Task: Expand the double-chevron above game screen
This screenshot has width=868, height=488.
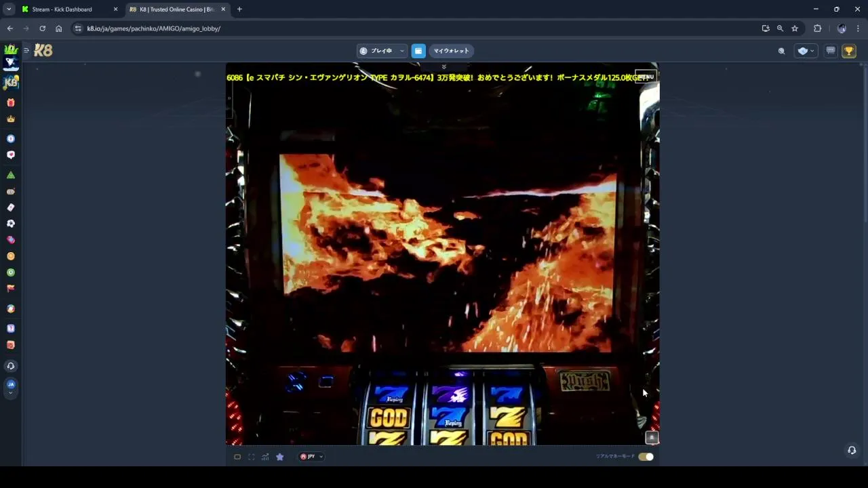Action: (x=443, y=66)
